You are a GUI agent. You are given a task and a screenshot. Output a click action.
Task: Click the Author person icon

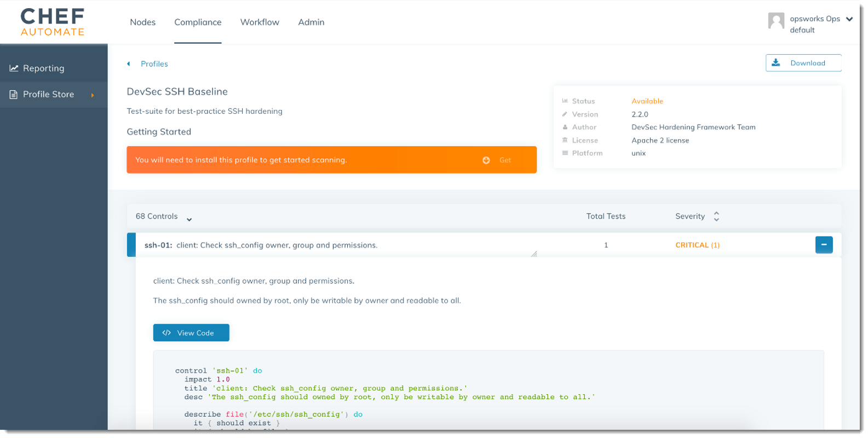tap(565, 127)
